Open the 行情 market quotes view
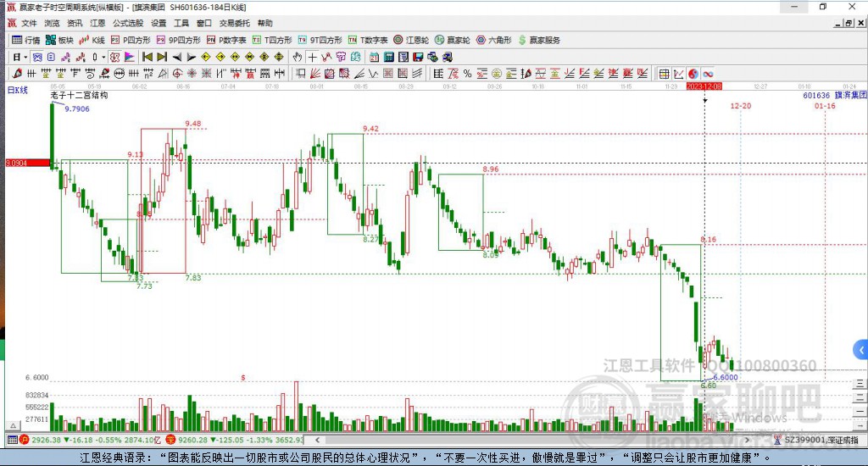The height and width of the screenshot is (466, 868). pyautogui.click(x=26, y=40)
